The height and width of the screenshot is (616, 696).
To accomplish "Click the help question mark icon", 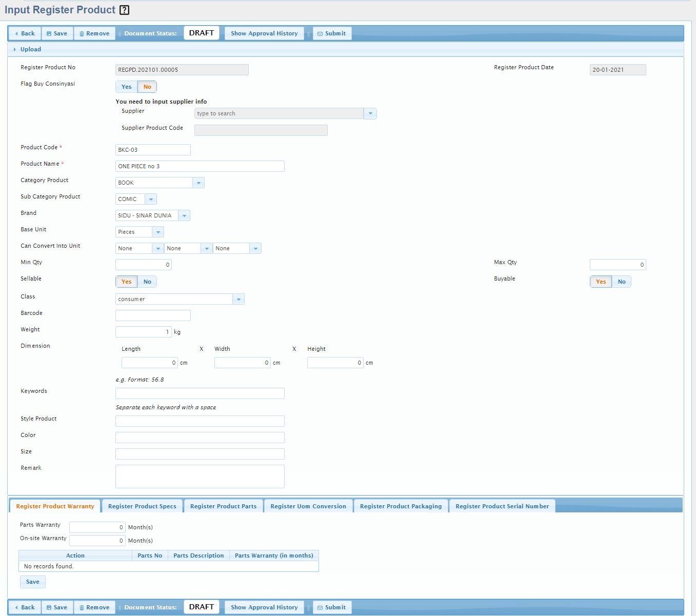I will pos(124,10).
